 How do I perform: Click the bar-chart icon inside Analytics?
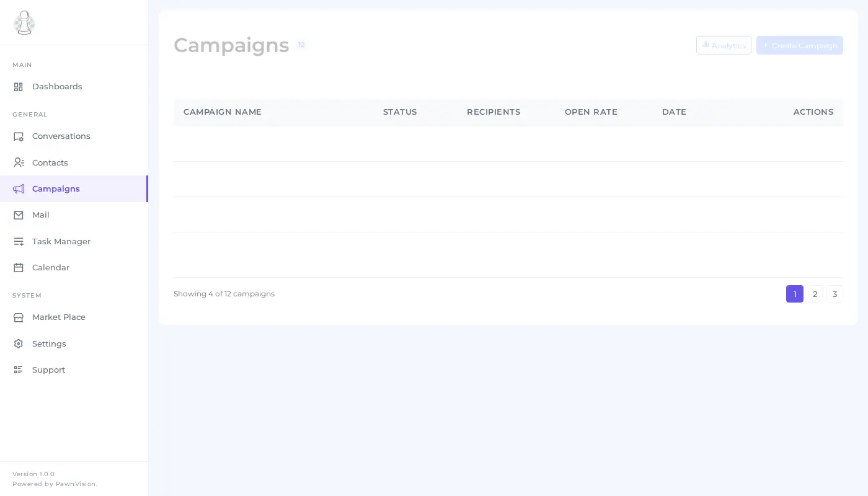tap(706, 45)
